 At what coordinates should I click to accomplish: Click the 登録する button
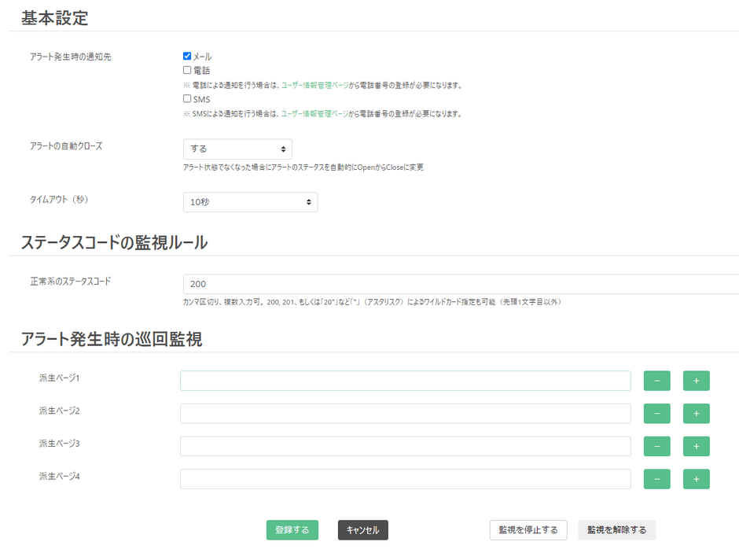tap(292, 530)
